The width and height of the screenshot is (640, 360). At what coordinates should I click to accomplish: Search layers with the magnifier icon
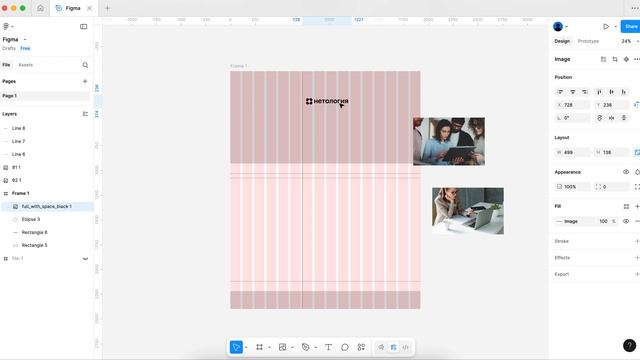(85, 65)
